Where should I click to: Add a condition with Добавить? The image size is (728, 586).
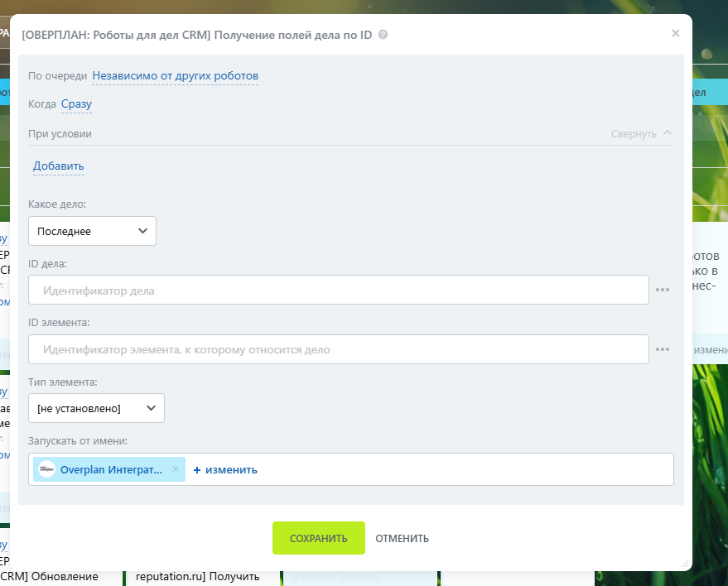(58, 166)
